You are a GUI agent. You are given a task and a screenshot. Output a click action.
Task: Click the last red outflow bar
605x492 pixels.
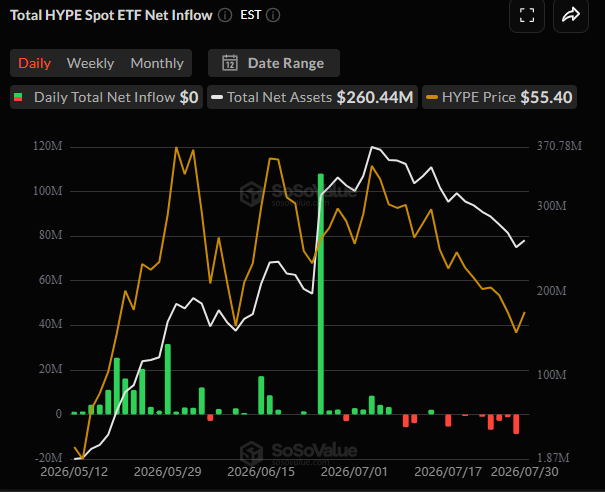[x=516, y=424]
